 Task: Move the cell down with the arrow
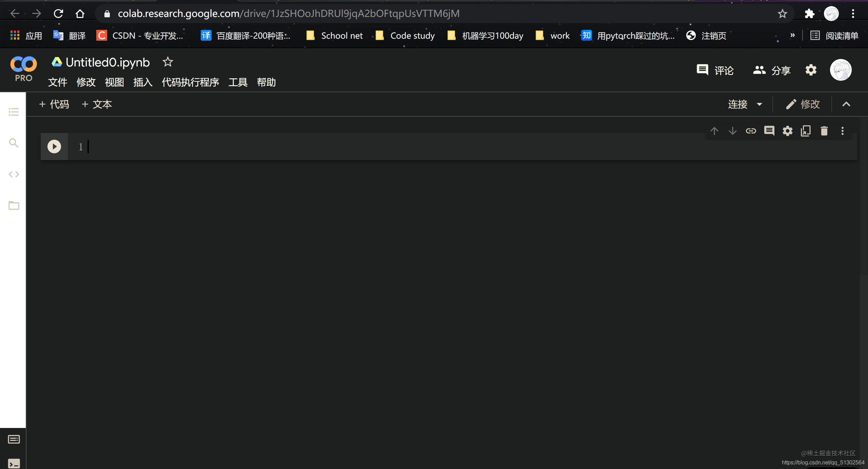(733, 131)
